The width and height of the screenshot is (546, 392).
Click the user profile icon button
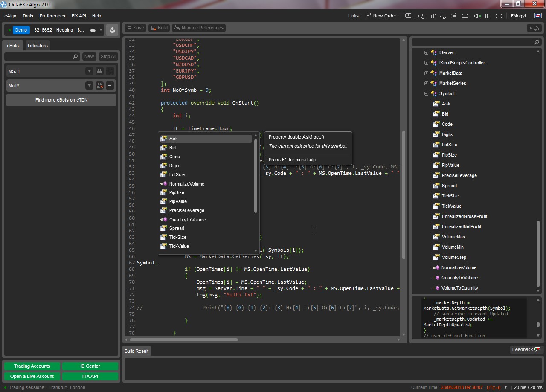coord(112,30)
